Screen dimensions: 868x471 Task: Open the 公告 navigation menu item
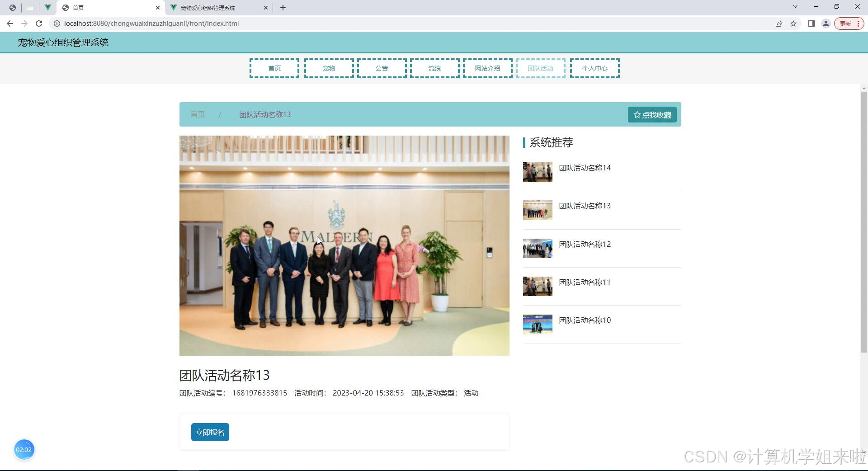tap(382, 68)
